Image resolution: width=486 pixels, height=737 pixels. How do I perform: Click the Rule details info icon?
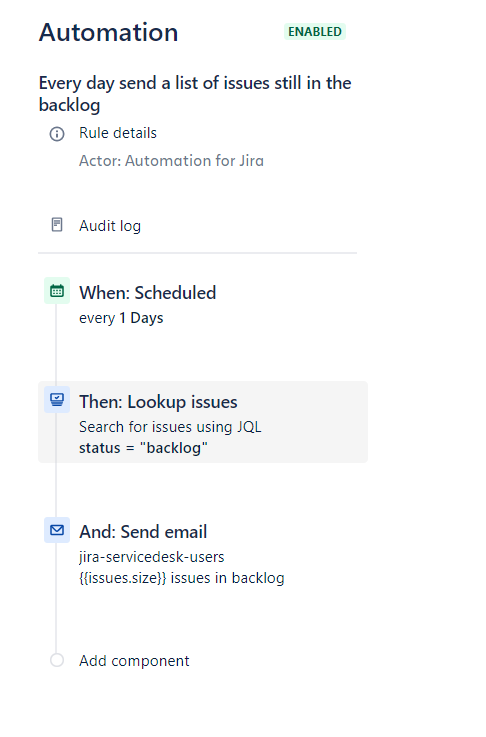(x=57, y=134)
